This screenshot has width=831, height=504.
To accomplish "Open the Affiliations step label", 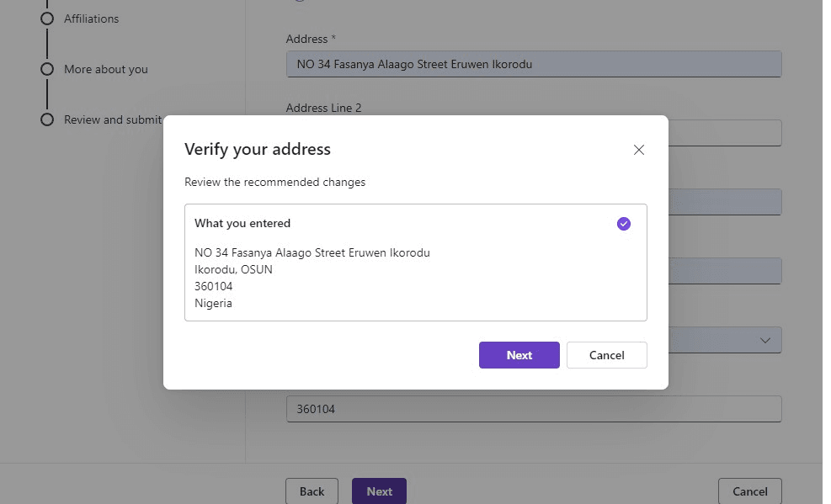I will [x=91, y=19].
